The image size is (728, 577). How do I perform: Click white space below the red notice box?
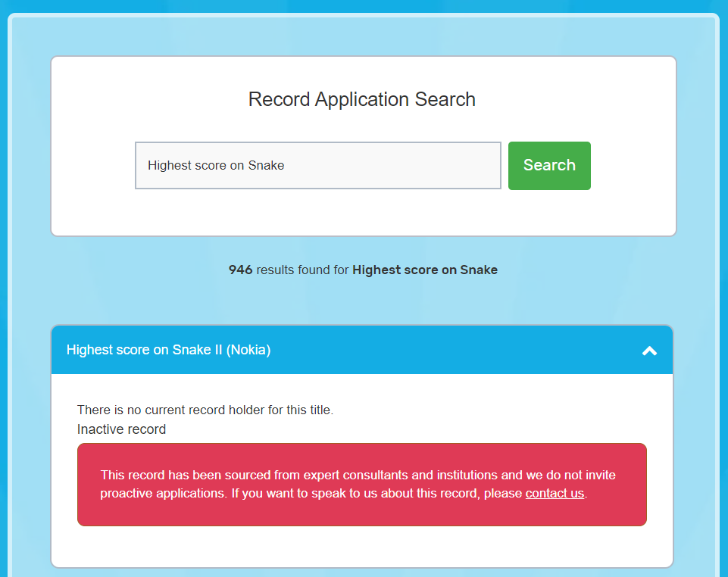(x=362, y=547)
